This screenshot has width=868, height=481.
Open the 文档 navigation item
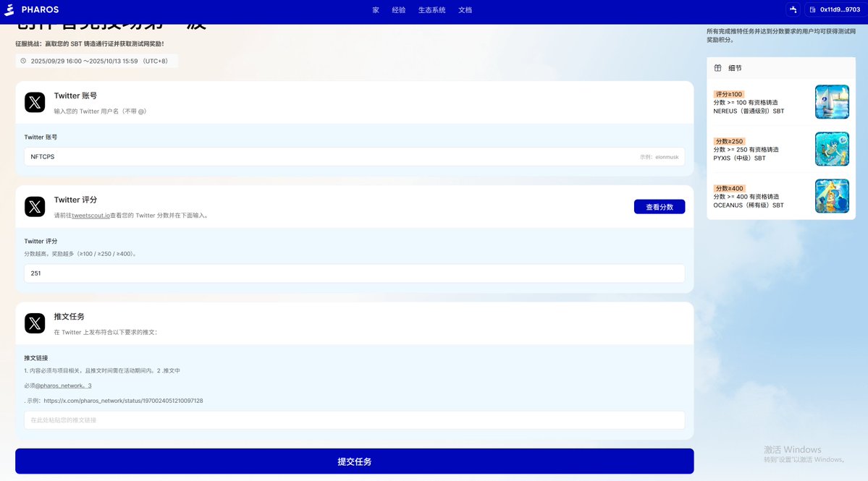pyautogui.click(x=465, y=10)
